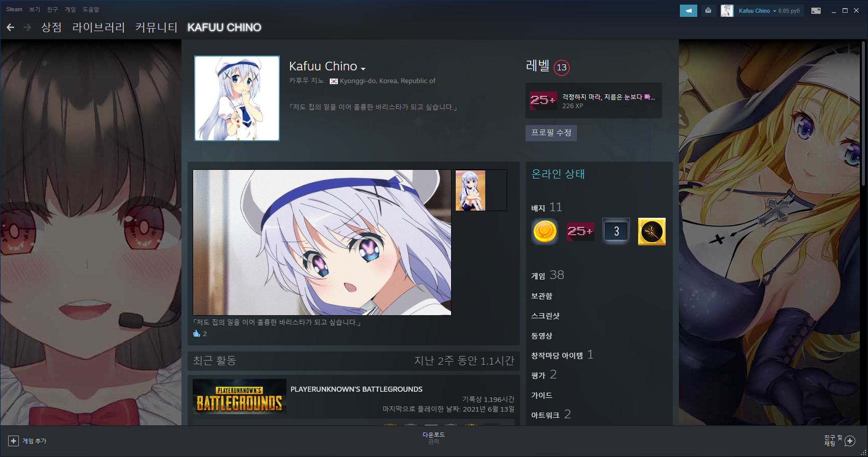Click the 최근 활동 header
The height and width of the screenshot is (457, 868).
point(215,361)
